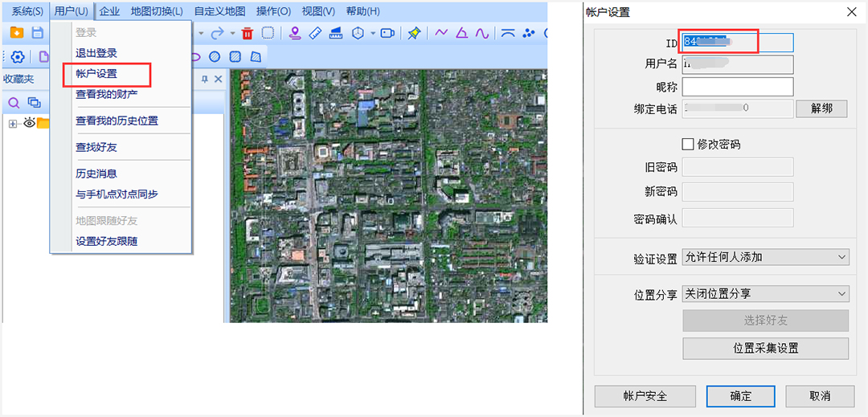The width and height of the screenshot is (868, 417).
Task: Open the 视图(V) menu
Action: pyautogui.click(x=318, y=11)
